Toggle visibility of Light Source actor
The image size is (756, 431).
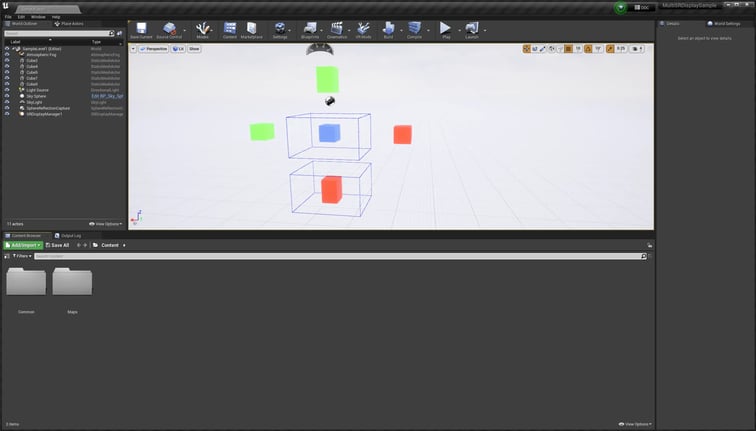point(7,90)
